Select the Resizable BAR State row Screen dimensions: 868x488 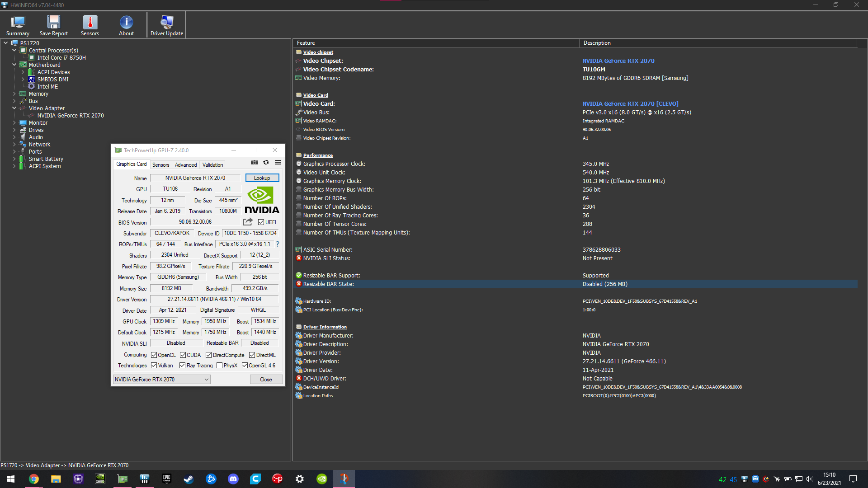click(x=575, y=284)
